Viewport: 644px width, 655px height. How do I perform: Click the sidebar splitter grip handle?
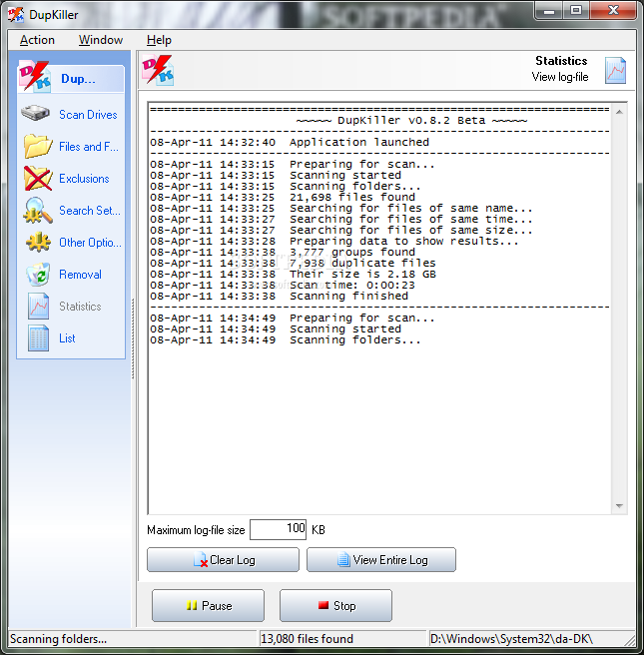[x=133, y=338]
